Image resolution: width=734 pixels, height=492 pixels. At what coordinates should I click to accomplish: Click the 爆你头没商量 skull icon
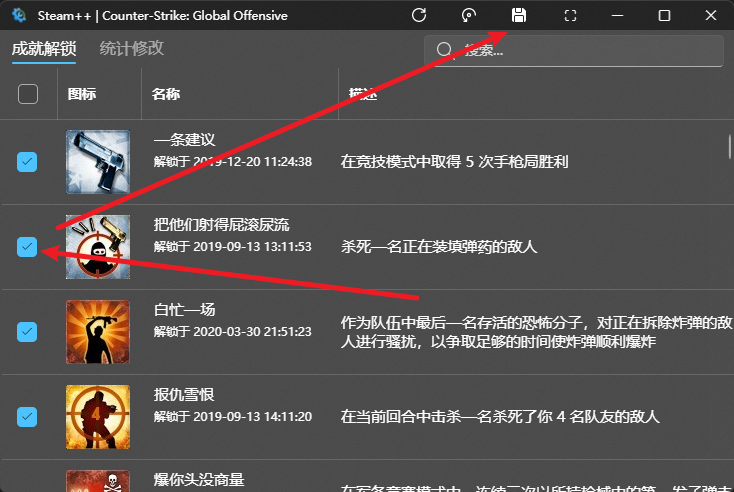point(98,481)
